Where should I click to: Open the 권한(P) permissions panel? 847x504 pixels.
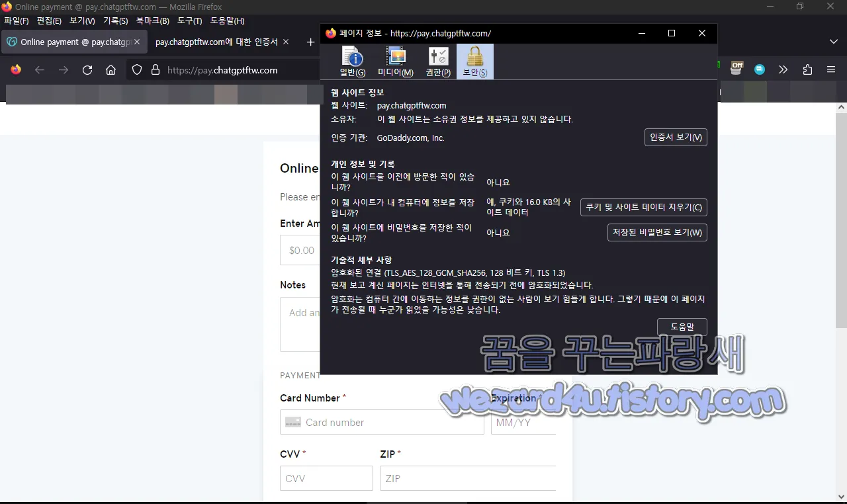click(437, 62)
